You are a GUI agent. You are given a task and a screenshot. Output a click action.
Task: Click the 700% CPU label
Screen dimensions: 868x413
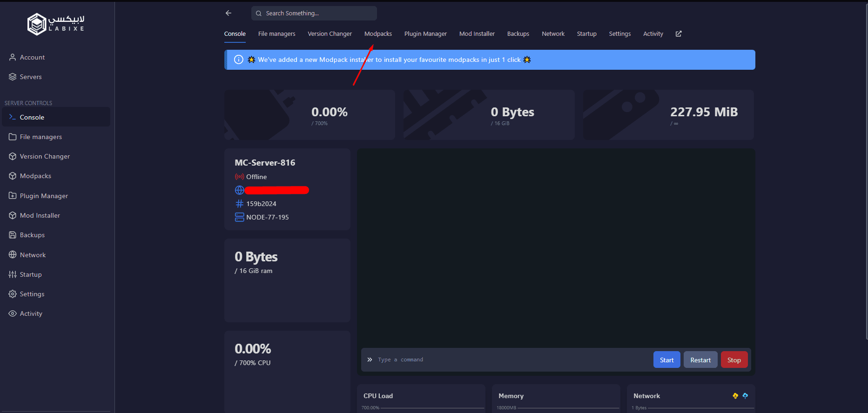[x=253, y=363]
